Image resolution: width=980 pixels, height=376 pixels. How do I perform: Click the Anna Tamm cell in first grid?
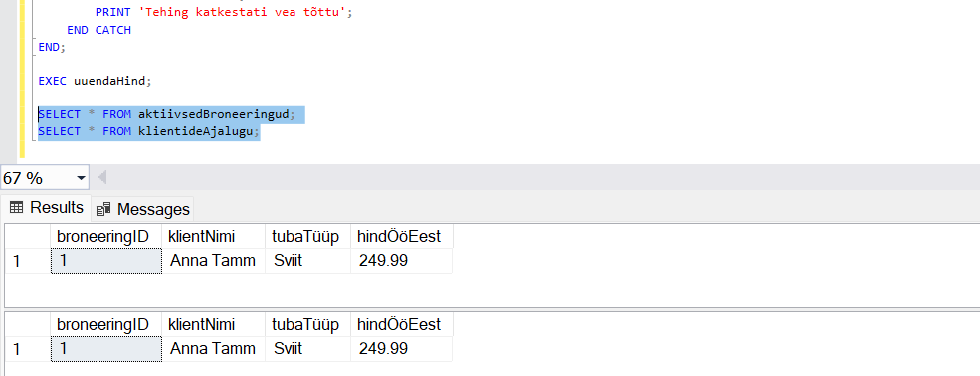click(x=214, y=261)
